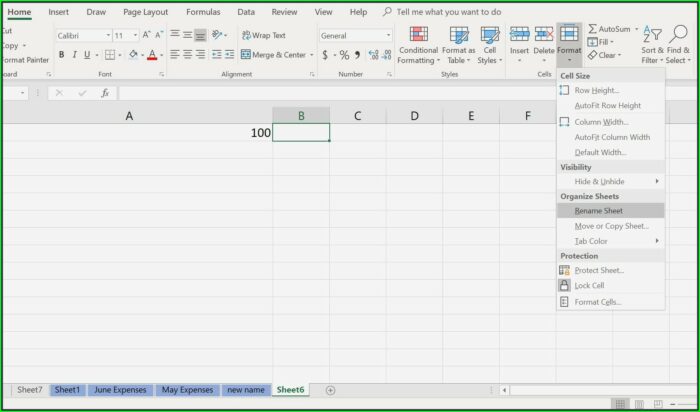This screenshot has width=700, height=412.
Task: Click the Fill Color bucket icon
Action: 133,55
